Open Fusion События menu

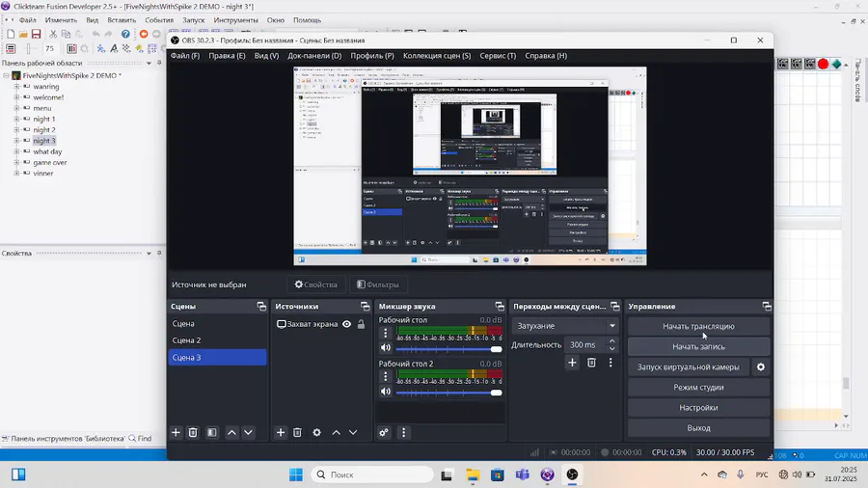tap(159, 20)
